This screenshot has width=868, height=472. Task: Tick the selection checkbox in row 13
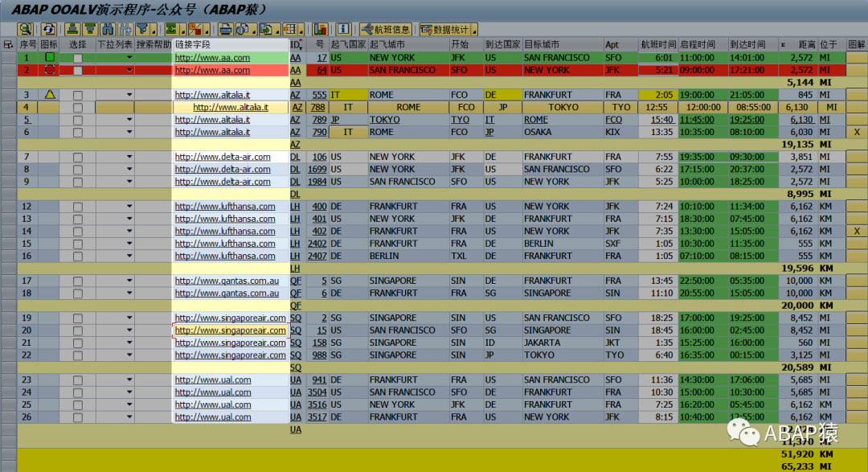point(78,220)
